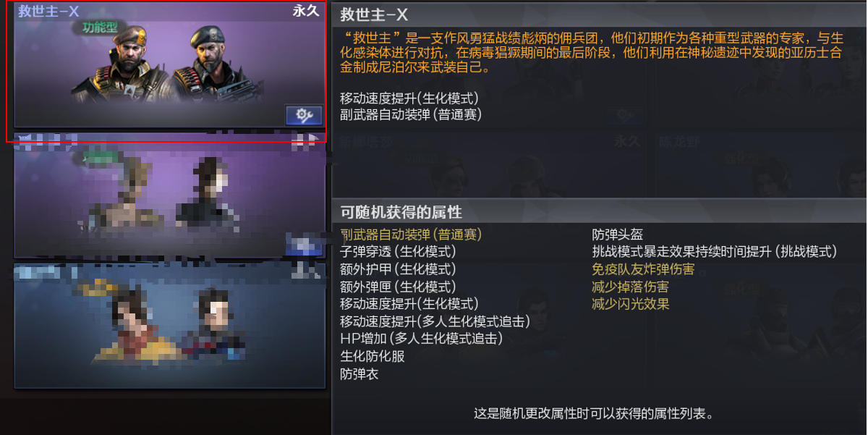This screenshot has height=435, width=868.
Task: Select attribute 防弹头盔
Action: point(617,235)
